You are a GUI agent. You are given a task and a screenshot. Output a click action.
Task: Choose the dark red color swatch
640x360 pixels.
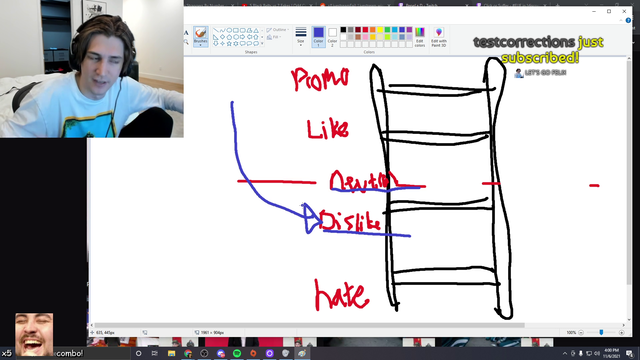pyautogui.click(x=358, y=29)
